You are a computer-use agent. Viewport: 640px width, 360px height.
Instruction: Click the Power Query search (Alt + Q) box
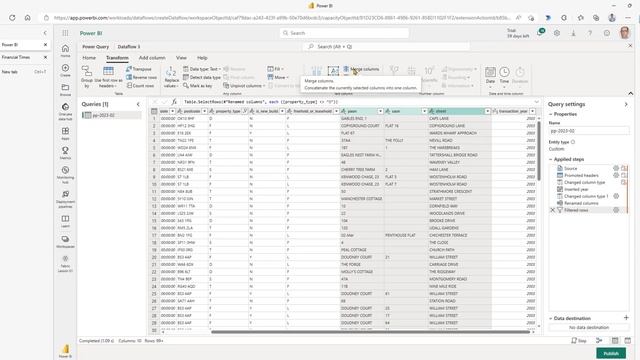tap(386, 47)
